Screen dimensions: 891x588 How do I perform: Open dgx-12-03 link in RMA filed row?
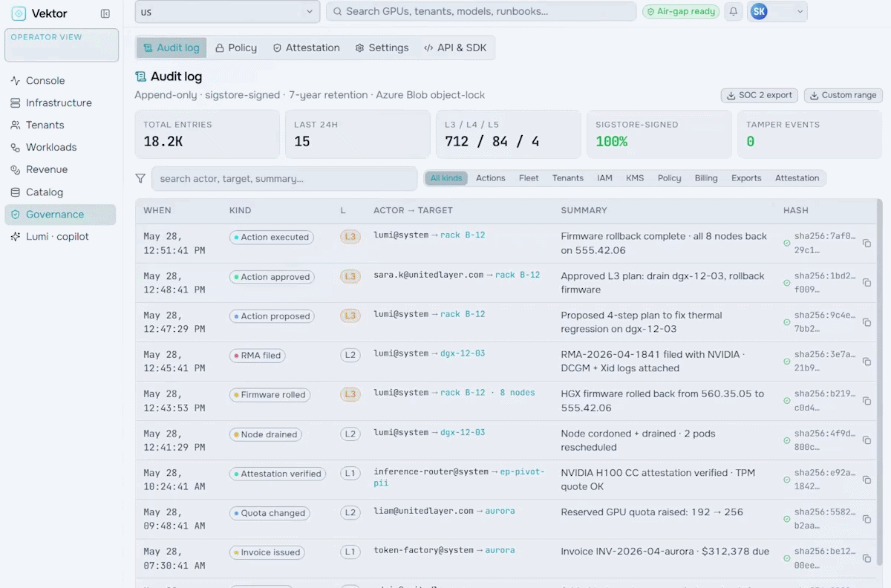pos(463,353)
